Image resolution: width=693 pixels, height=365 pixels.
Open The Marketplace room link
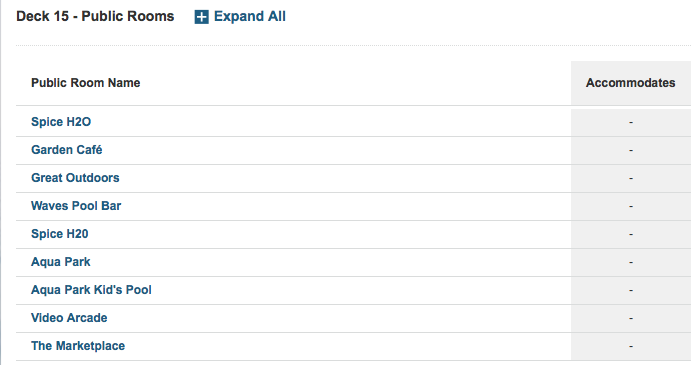pyautogui.click(x=78, y=346)
